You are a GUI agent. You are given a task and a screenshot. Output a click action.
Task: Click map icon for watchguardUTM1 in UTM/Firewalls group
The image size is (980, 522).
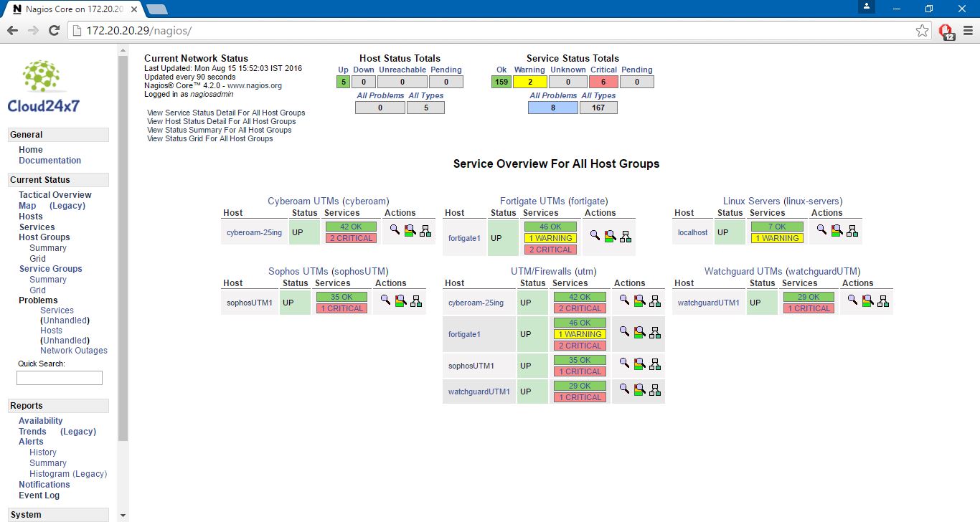(x=655, y=390)
